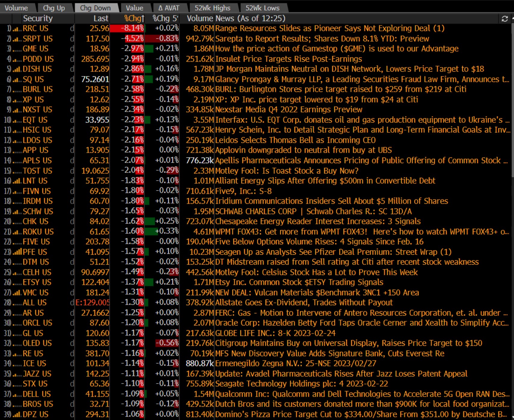Click the volume bars icon for ETSY US
This screenshot has height=420, width=514.
[x=17, y=283]
